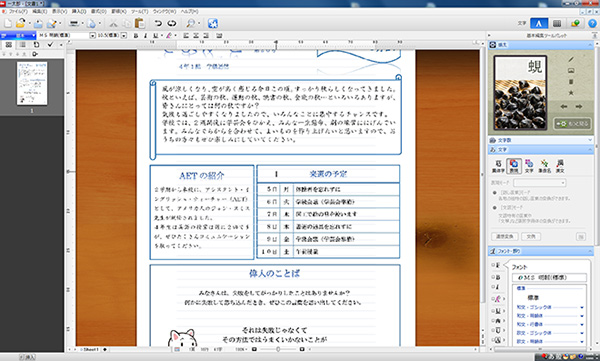Open the 表示(V) menu
The width and height of the screenshot is (600, 361).
click(x=60, y=11)
